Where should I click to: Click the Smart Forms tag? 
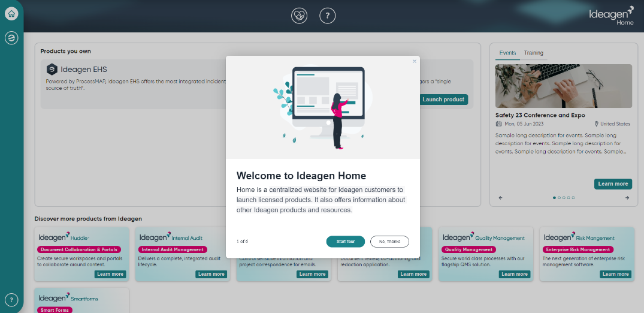click(55, 310)
